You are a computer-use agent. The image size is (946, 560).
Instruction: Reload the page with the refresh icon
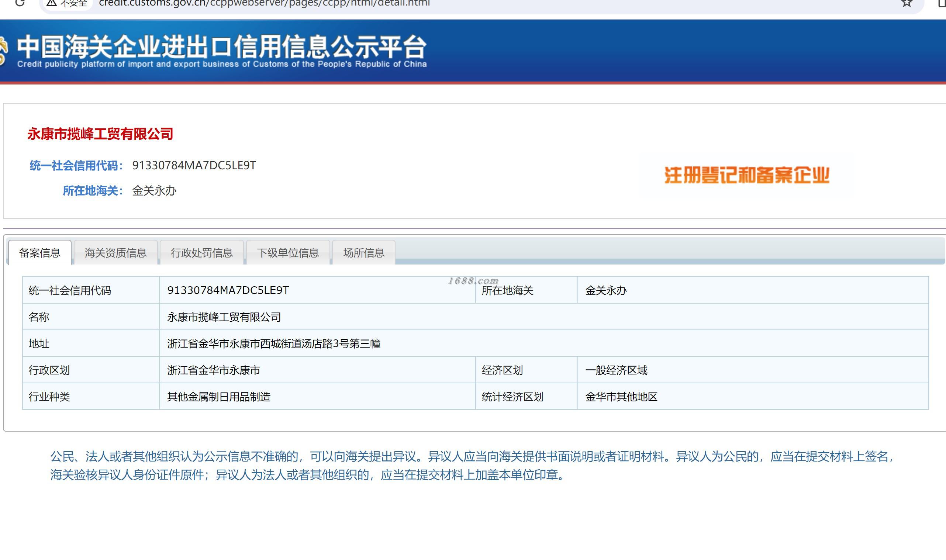20,3
